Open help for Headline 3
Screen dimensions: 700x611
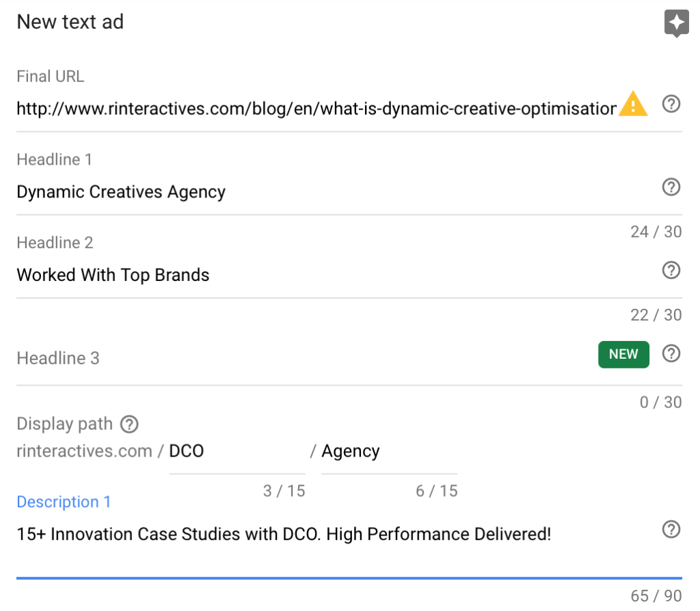pos(671,353)
